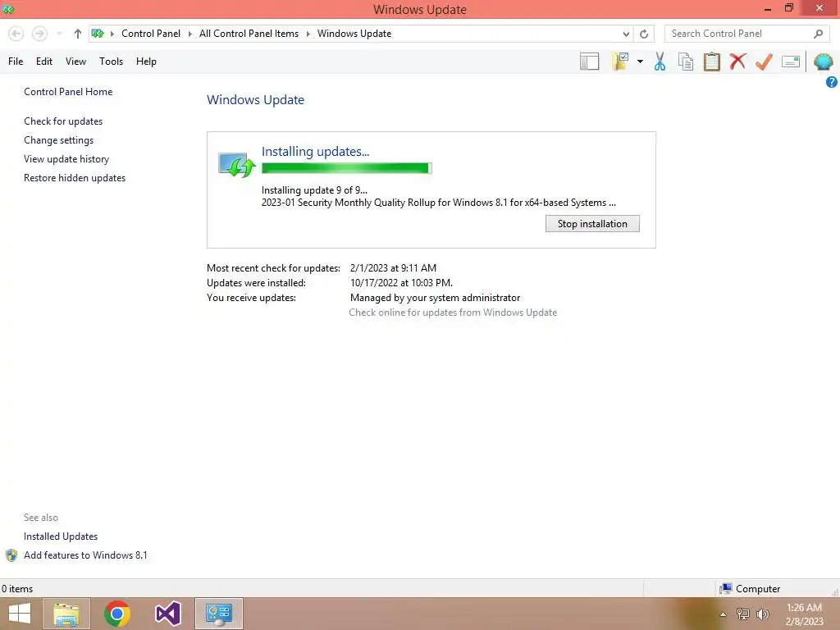Open Visual Studio from the taskbar

(x=167, y=614)
